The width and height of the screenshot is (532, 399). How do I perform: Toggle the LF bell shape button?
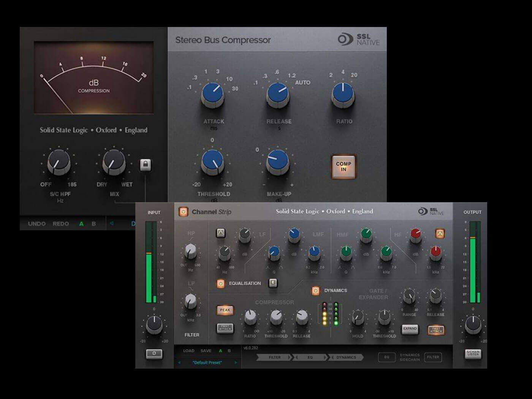(221, 233)
